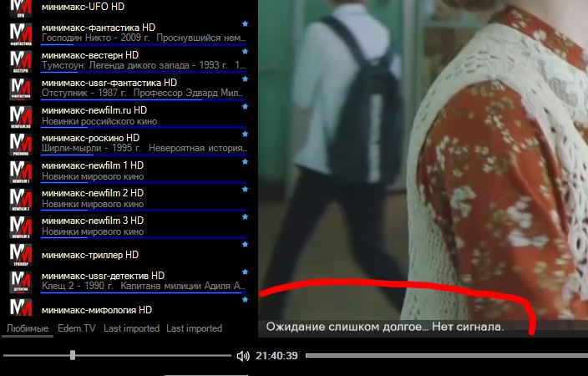Play channel минимакс-мифология HD by name
The height and width of the screenshot is (376, 588).
point(97,310)
